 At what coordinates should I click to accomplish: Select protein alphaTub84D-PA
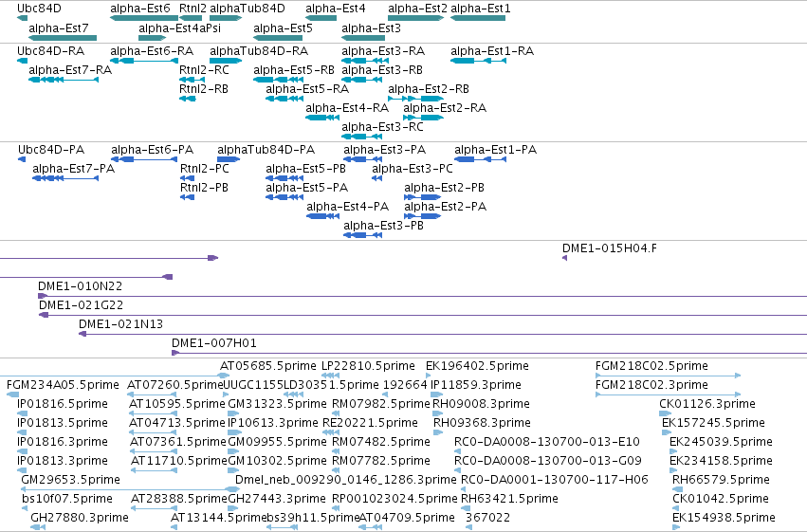point(229,159)
